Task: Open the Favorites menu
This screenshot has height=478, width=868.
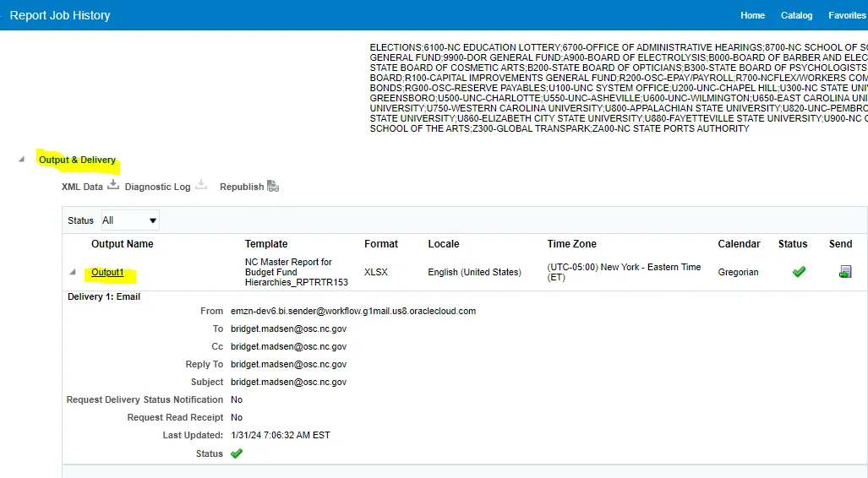Action: 847,15
